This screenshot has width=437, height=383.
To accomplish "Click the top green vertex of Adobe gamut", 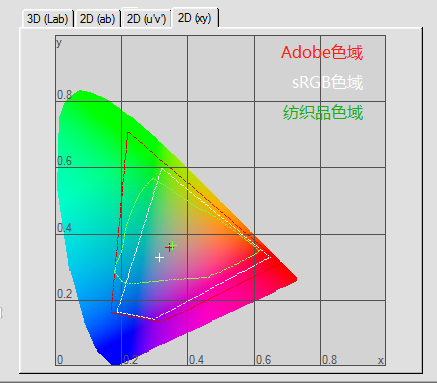I will pos(128,133).
